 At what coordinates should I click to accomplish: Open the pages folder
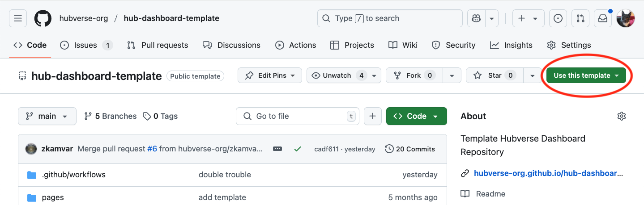tap(53, 197)
